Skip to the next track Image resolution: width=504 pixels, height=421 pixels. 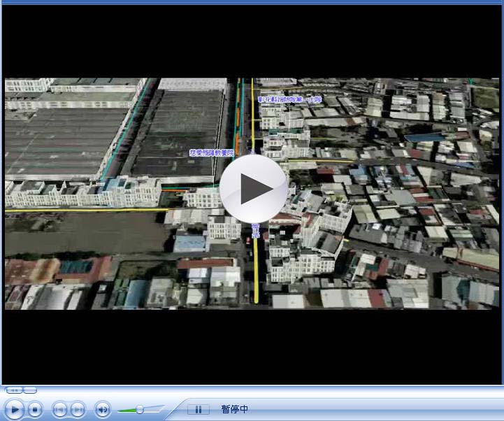click(78, 410)
